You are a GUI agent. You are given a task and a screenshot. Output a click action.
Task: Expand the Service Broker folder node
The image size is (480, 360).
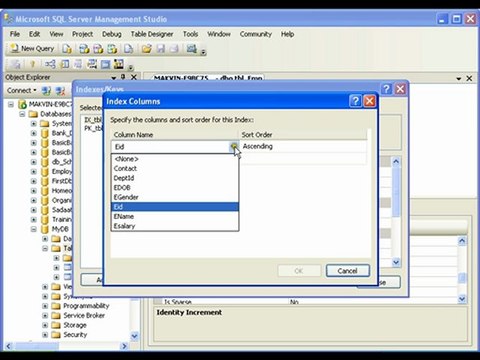45,316
